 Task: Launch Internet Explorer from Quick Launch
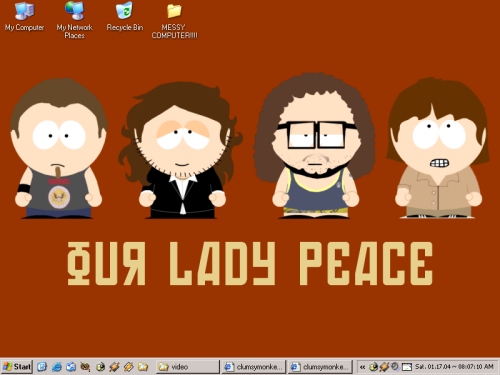pos(57,367)
